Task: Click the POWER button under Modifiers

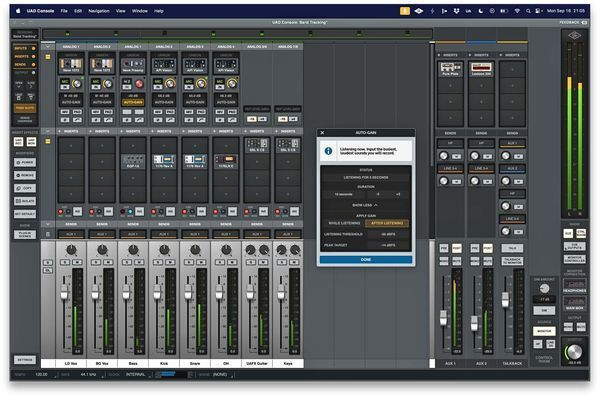Action: [x=25, y=162]
